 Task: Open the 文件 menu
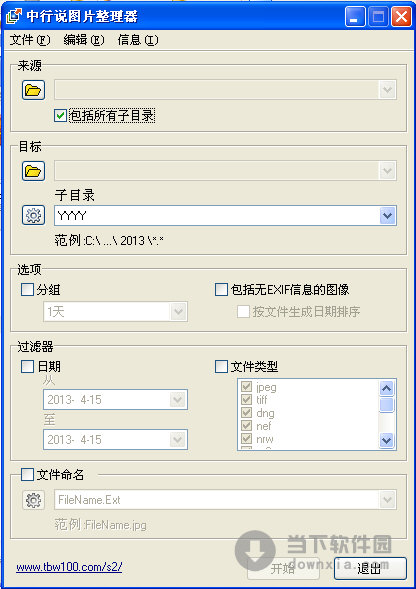[x=30, y=40]
